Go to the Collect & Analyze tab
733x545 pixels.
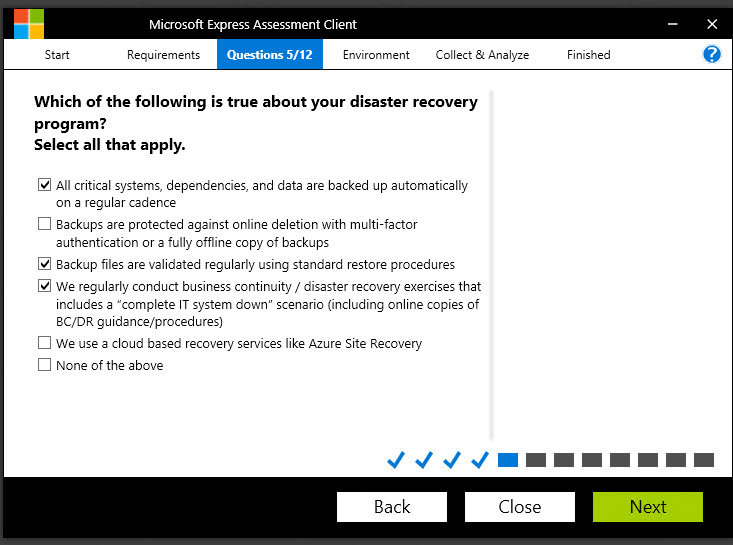click(x=482, y=55)
